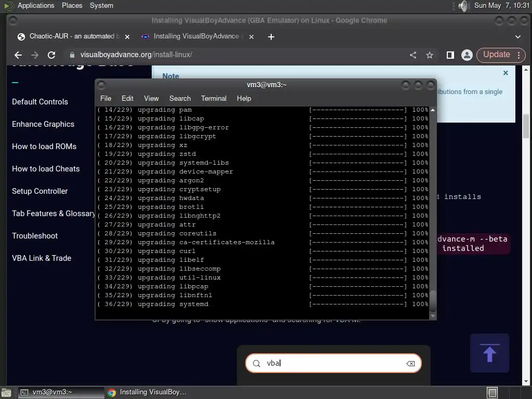Click the magnifier icon in the search box
The image size is (532, 399).
click(257, 364)
